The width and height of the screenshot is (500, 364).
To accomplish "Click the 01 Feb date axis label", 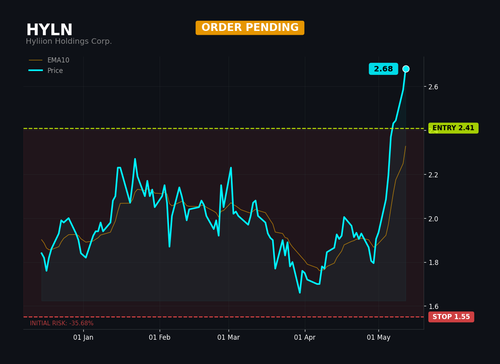I will coord(159,337).
